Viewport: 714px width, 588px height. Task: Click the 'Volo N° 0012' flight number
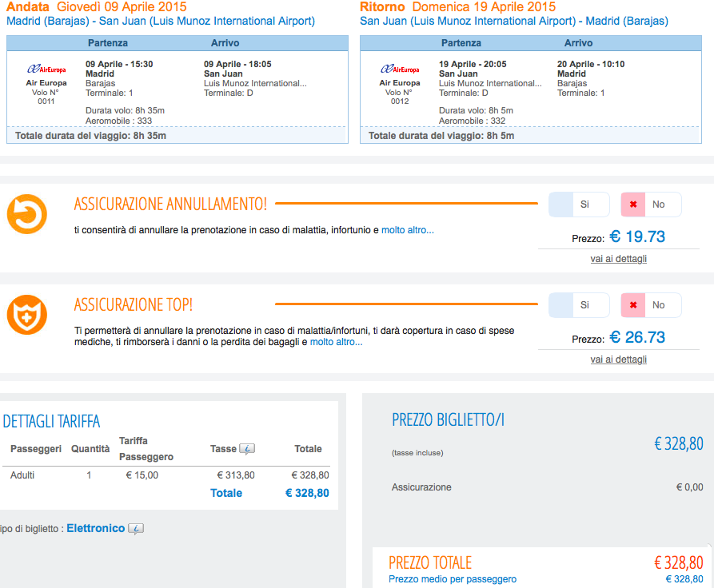tap(399, 97)
